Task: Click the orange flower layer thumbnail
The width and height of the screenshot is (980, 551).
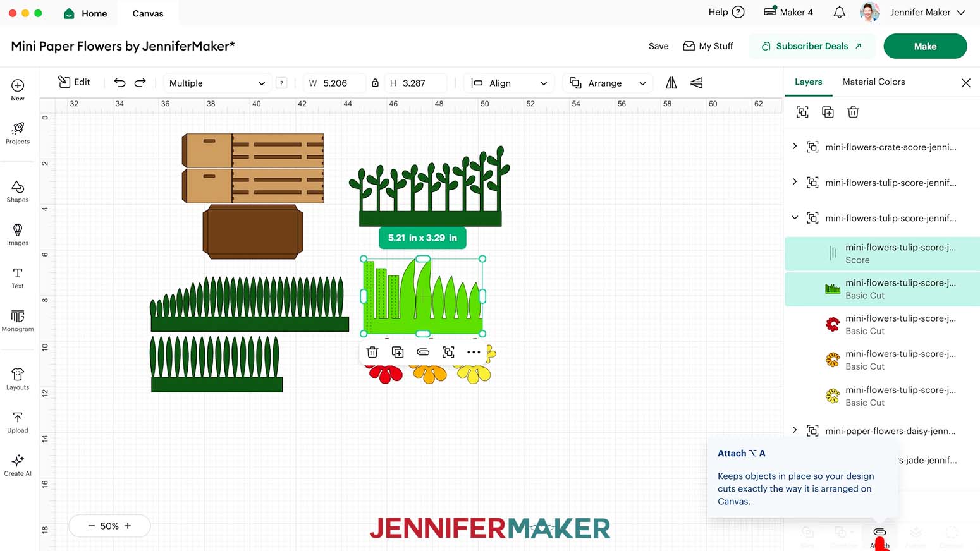Action: 833,360
